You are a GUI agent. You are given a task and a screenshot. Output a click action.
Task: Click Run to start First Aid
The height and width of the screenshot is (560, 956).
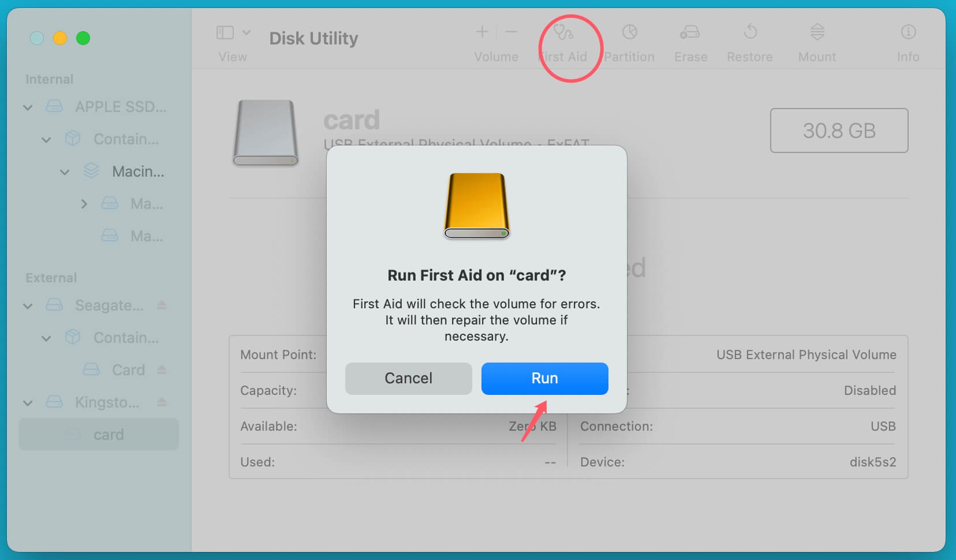coord(544,378)
